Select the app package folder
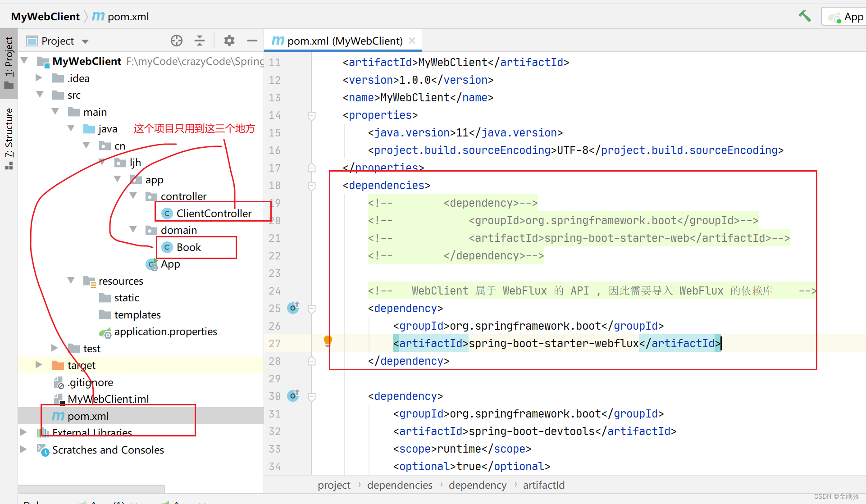The width and height of the screenshot is (866, 504). point(147,179)
